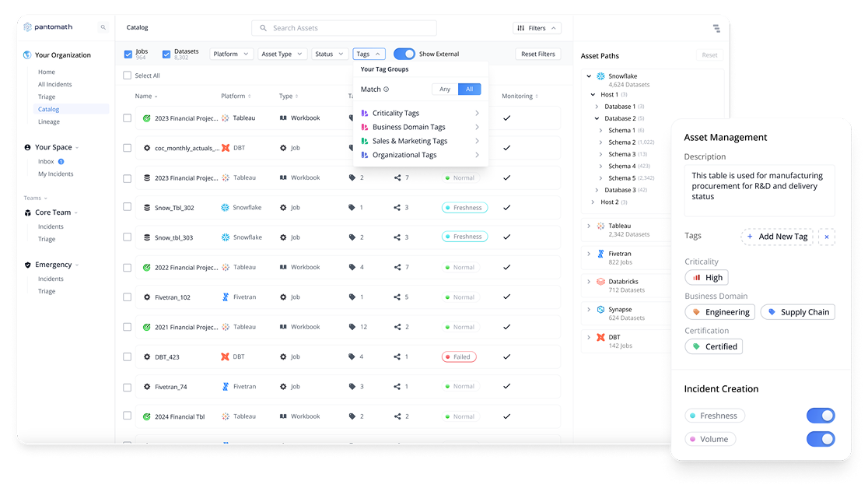The image size is (868, 488).
Task: Open the Status filter dropdown
Action: click(x=329, y=54)
